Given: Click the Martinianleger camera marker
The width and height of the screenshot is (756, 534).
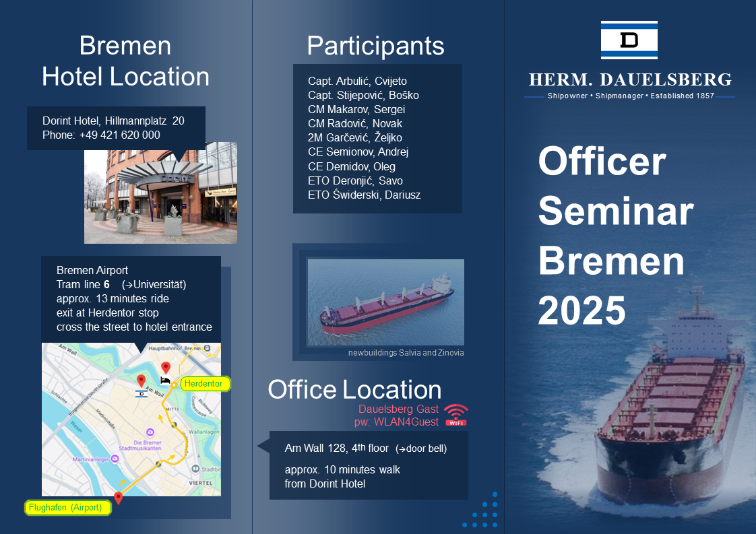Looking at the screenshot, I should point(115,459).
